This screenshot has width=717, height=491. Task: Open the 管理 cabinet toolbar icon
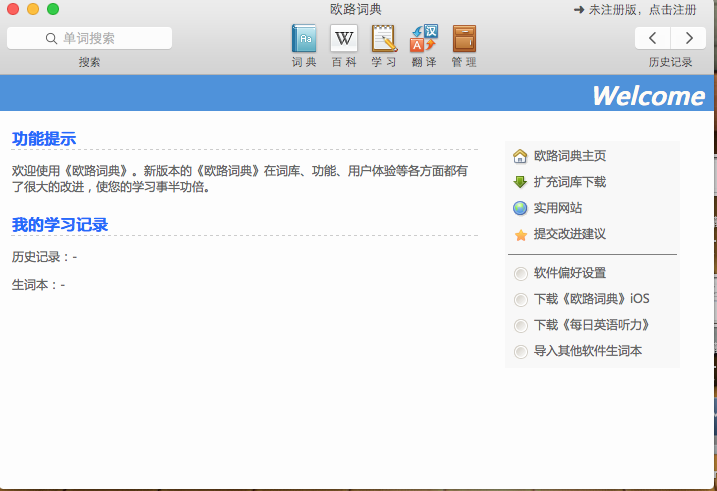click(x=464, y=39)
